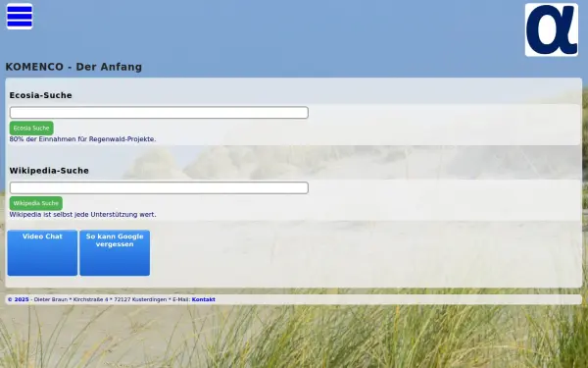Viewport: 588px width, 368px height.
Task: Click the alpha logo image
Action: (x=551, y=29)
